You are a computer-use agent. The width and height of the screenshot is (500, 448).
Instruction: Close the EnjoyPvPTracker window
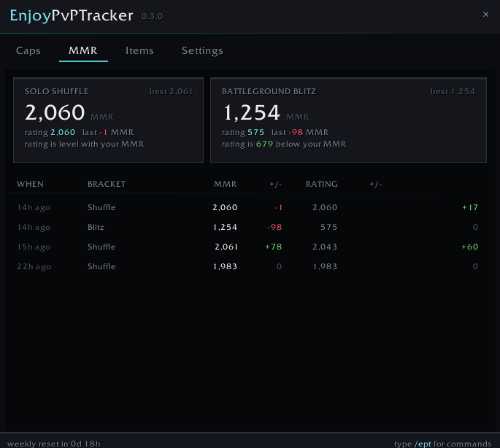(485, 15)
